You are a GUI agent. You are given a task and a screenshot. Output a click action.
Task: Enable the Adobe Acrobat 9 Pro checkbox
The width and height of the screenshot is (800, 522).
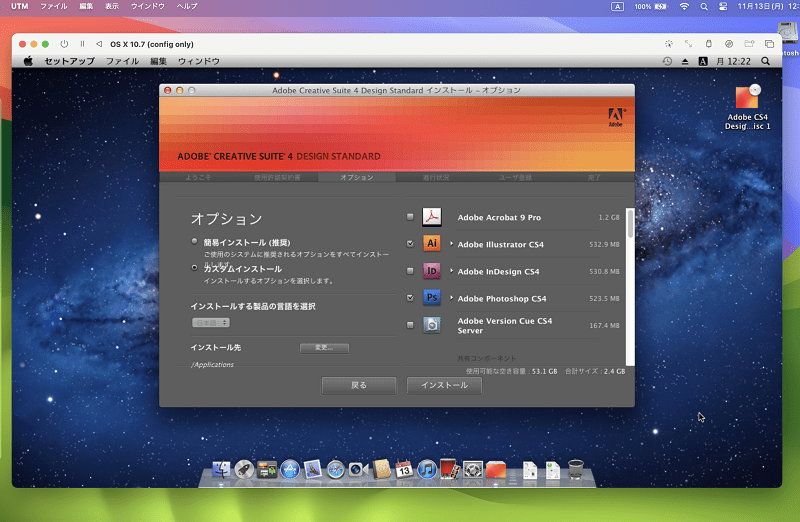410,217
